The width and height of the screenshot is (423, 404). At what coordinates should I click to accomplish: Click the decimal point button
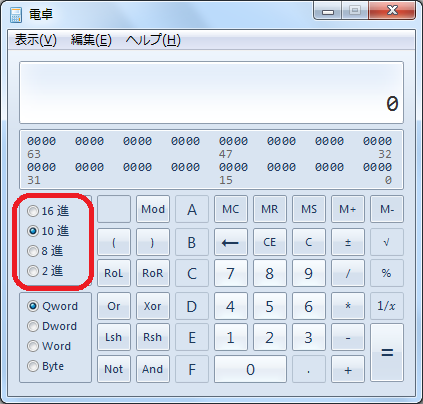(x=309, y=369)
